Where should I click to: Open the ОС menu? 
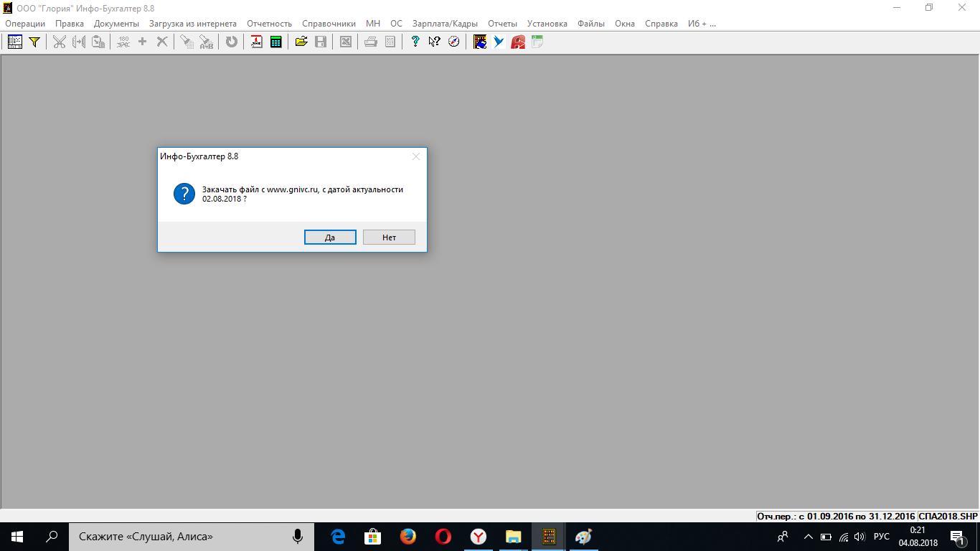pos(397,24)
